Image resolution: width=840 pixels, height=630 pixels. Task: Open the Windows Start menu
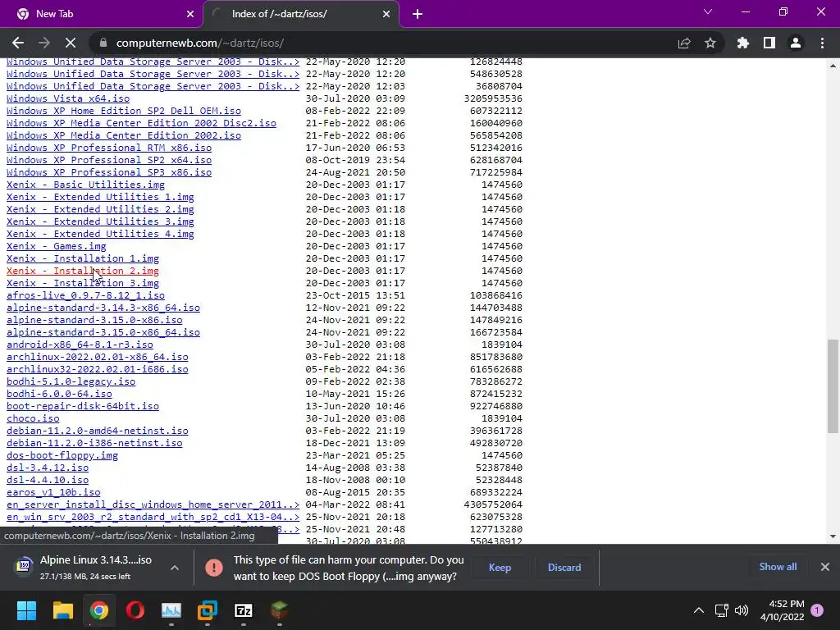click(26, 610)
